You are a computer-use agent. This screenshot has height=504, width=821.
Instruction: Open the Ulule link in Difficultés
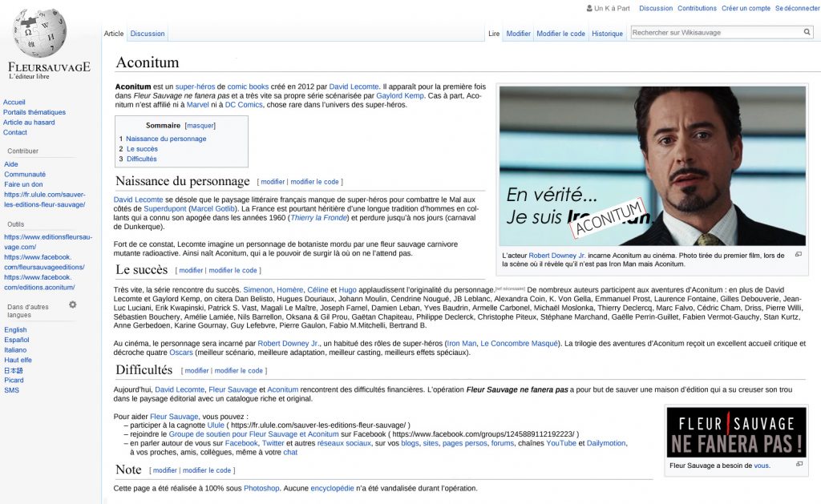pos(216,425)
